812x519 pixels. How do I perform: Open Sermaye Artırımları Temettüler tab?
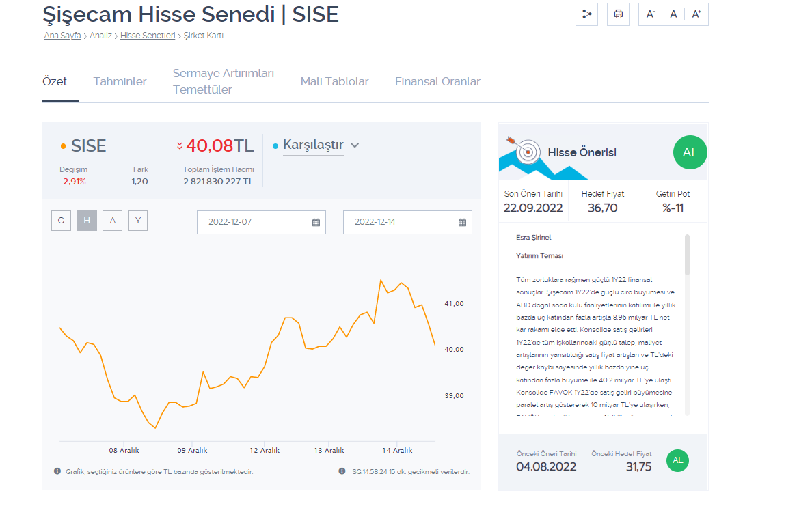click(224, 81)
